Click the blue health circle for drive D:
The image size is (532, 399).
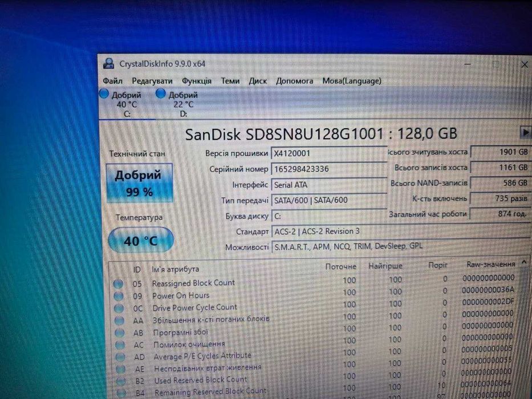pyautogui.click(x=160, y=93)
